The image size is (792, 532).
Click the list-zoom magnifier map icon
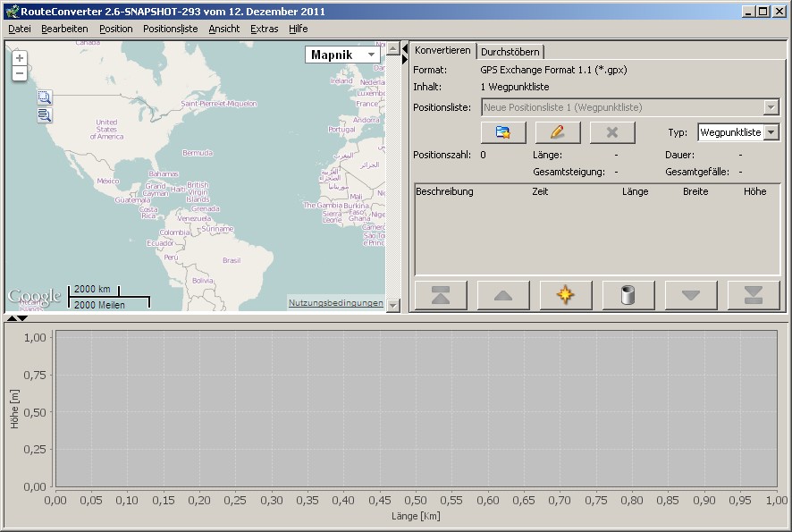pos(45,115)
